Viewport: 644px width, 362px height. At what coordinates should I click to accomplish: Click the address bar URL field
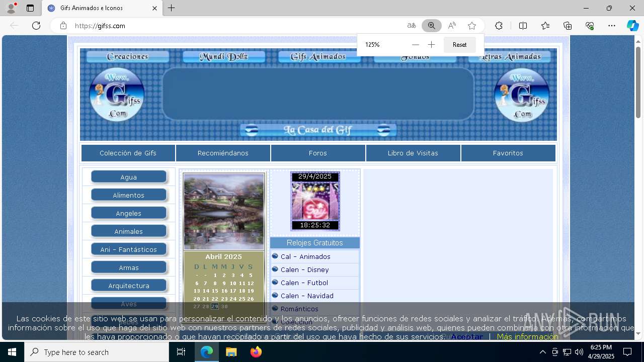coord(236,26)
